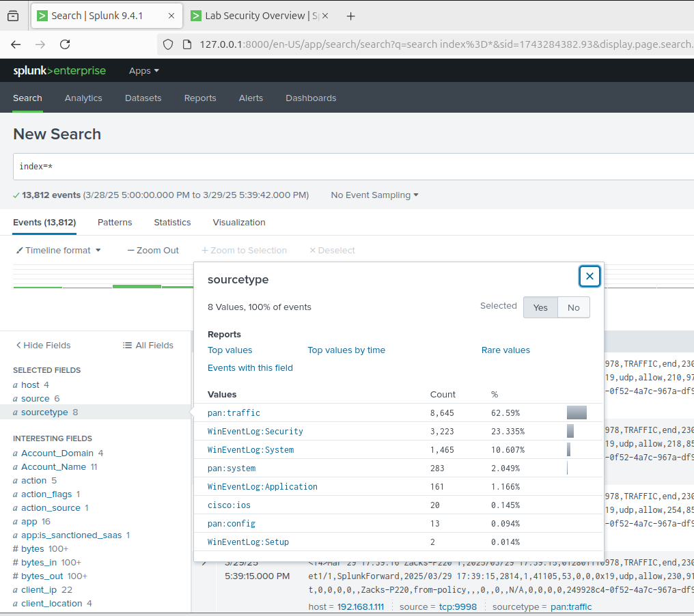The width and height of the screenshot is (694, 616).
Task: Select the pan:system value
Action: pyautogui.click(x=232, y=468)
